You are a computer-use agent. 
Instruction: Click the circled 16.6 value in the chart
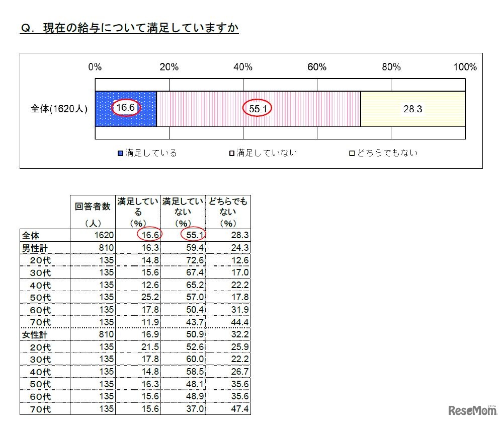click(125, 107)
